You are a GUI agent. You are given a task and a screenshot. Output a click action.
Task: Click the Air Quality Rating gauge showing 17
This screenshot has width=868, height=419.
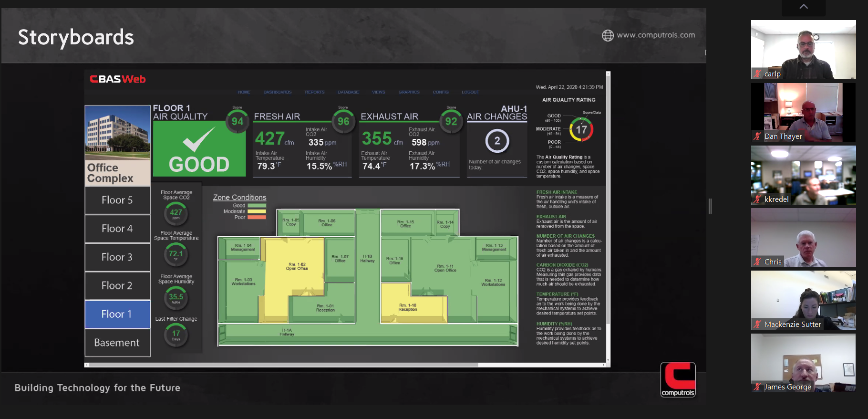click(x=581, y=129)
